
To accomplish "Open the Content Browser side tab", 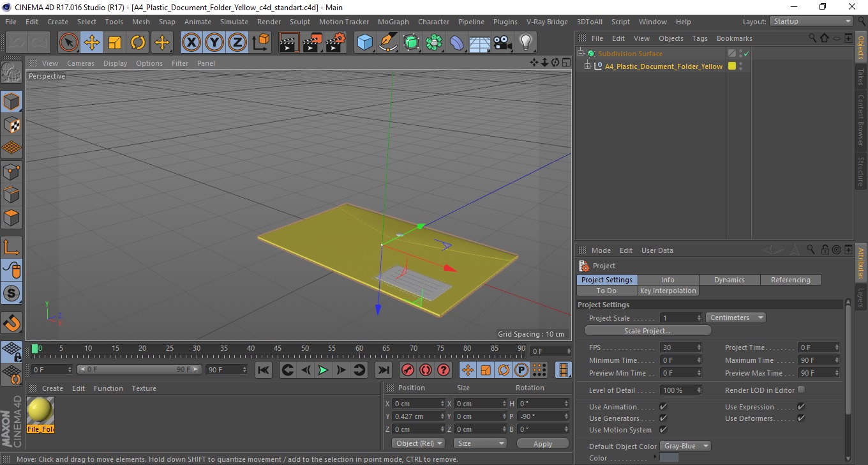I will 860,121.
